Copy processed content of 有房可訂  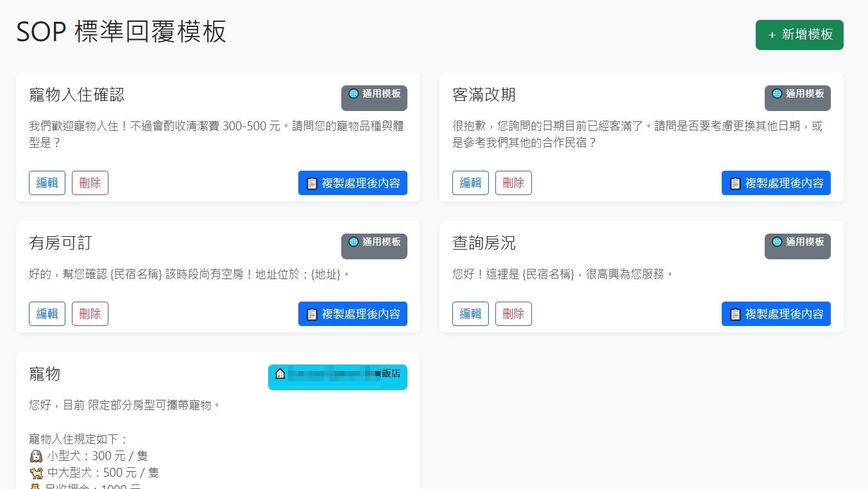[x=353, y=314]
